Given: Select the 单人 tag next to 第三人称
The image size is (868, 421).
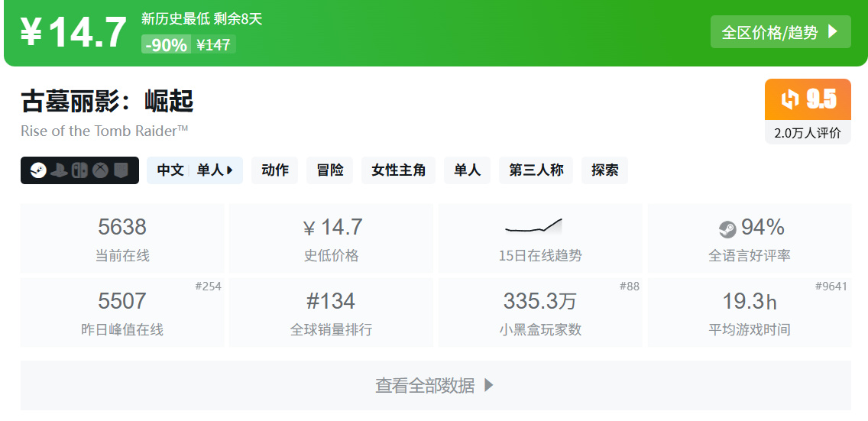Looking at the screenshot, I should tap(467, 170).
